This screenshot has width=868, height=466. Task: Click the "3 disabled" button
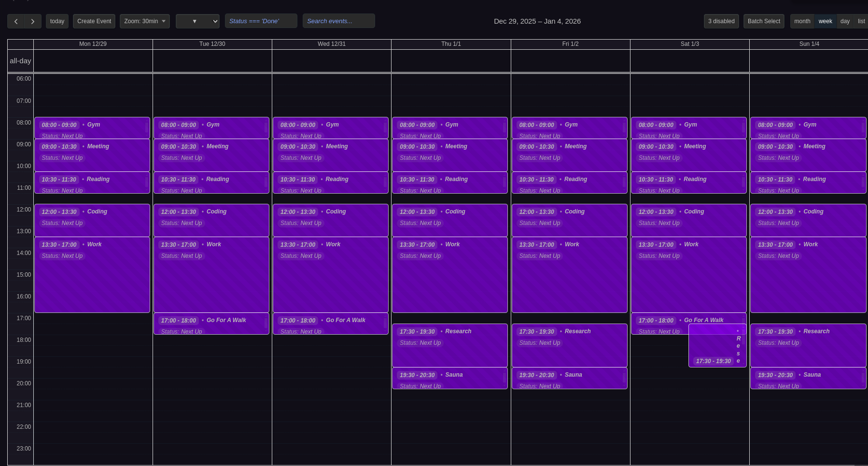[721, 21]
